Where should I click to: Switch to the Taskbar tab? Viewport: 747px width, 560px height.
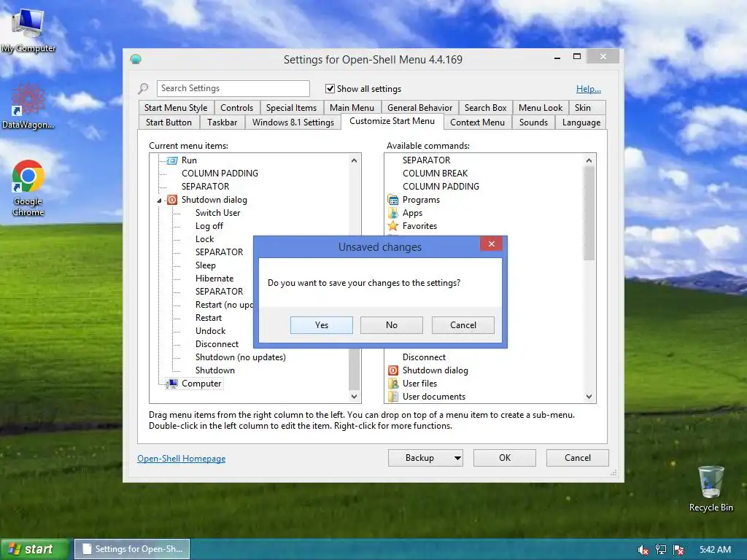click(x=222, y=122)
